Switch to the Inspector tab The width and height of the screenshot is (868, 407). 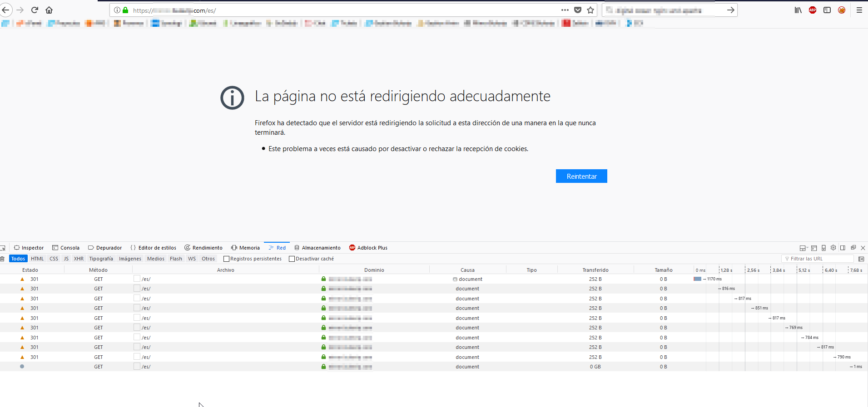tap(29, 248)
